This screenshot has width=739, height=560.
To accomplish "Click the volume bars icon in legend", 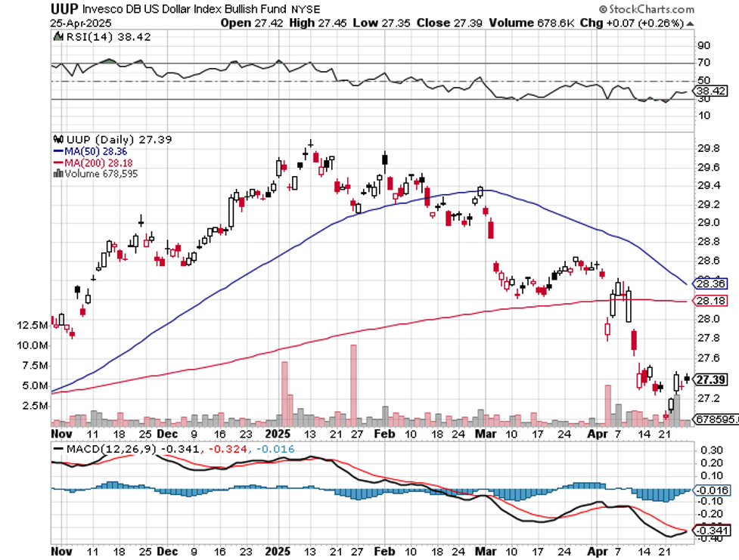I will pos(55,173).
